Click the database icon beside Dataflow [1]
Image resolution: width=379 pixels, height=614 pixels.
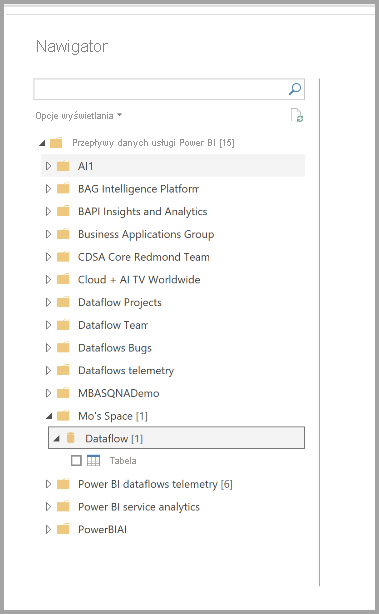(x=70, y=438)
